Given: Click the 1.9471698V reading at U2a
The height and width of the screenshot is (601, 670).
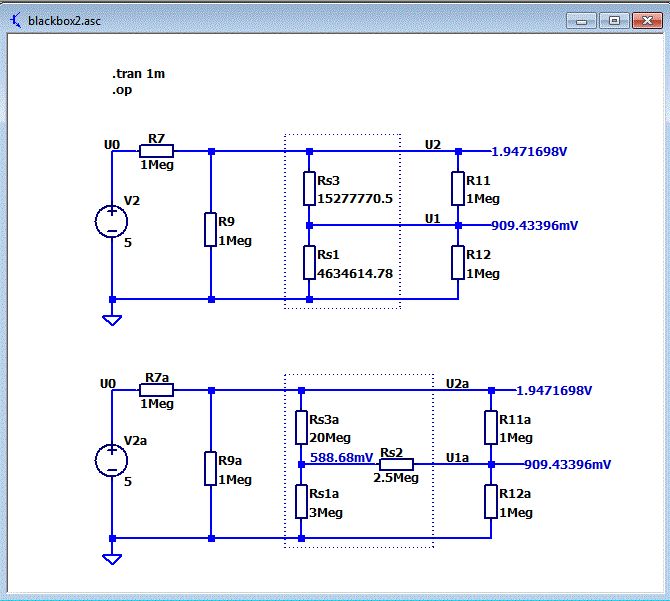Looking at the screenshot, I should pos(554,390).
